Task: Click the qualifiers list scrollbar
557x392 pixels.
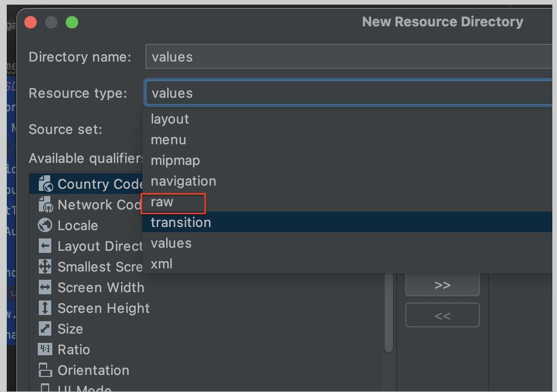Action: click(389, 313)
